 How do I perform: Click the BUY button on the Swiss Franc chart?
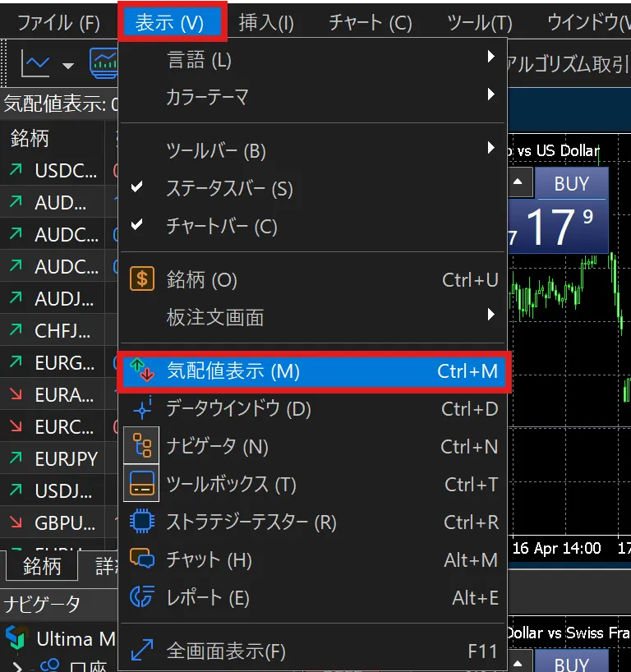(571, 661)
